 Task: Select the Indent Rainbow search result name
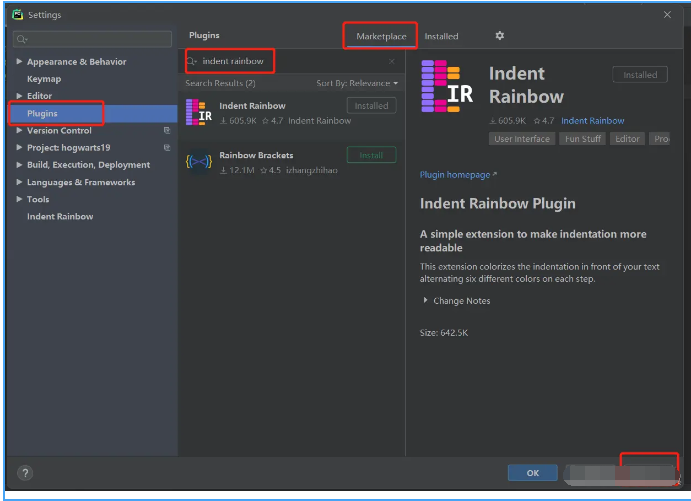pos(252,106)
